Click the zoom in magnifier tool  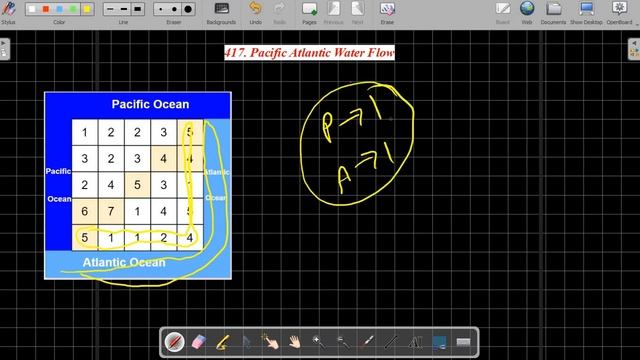pos(319,342)
